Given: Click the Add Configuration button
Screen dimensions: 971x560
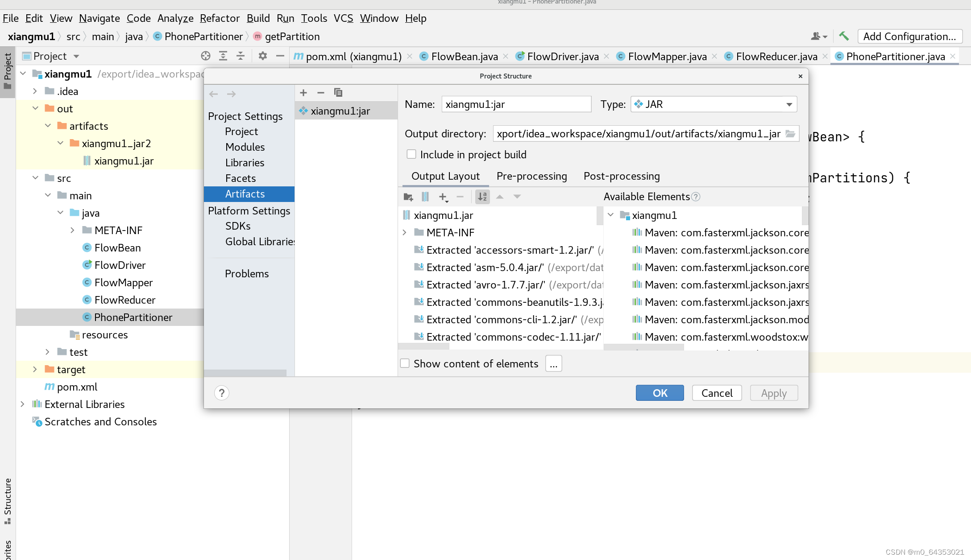Looking at the screenshot, I should point(909,37).
